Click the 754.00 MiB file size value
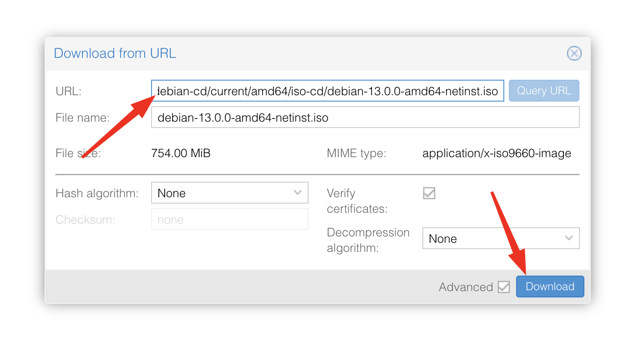 181,153
